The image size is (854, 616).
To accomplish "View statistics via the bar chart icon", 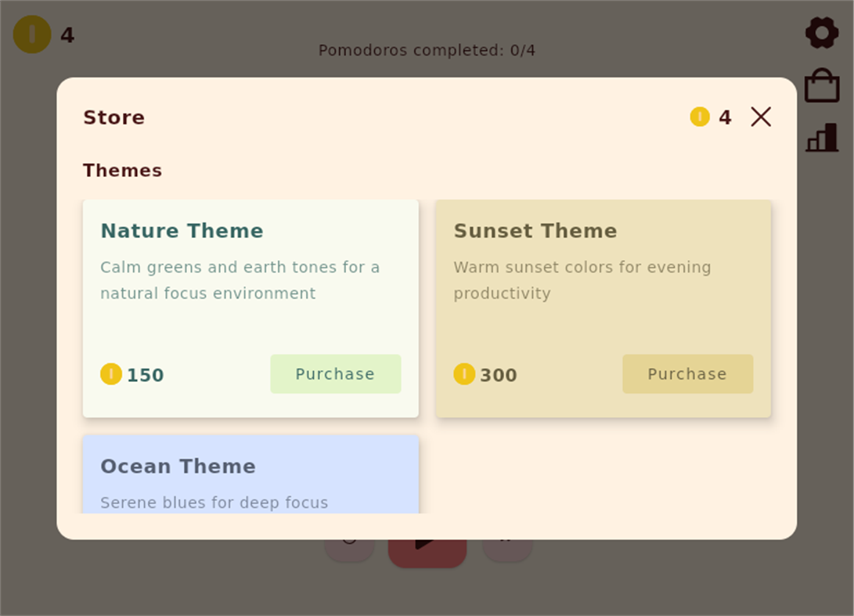I will click(821, 136).
